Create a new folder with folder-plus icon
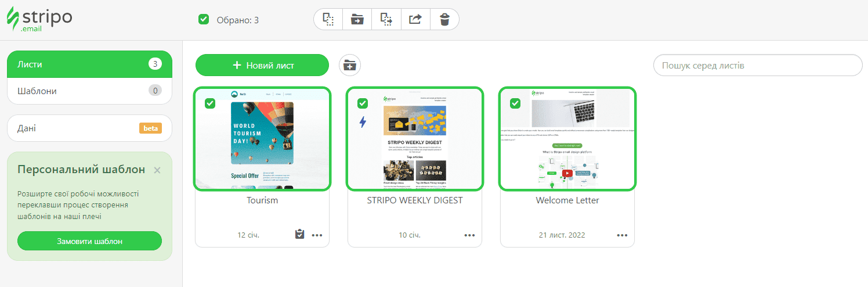The width and height of the screenshot is (868, 287). point(349,65)
